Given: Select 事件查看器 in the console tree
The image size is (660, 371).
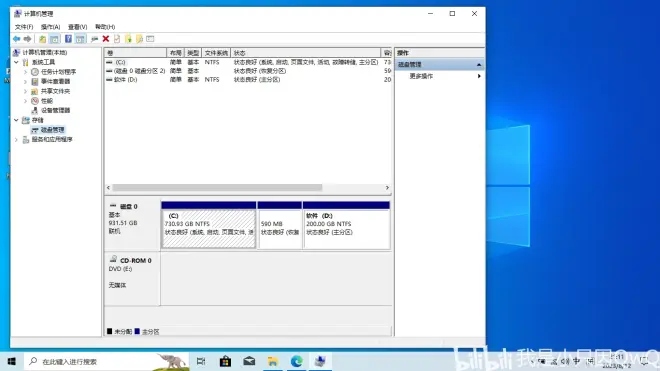Looking at the screenshot, I should pos(55,82).
